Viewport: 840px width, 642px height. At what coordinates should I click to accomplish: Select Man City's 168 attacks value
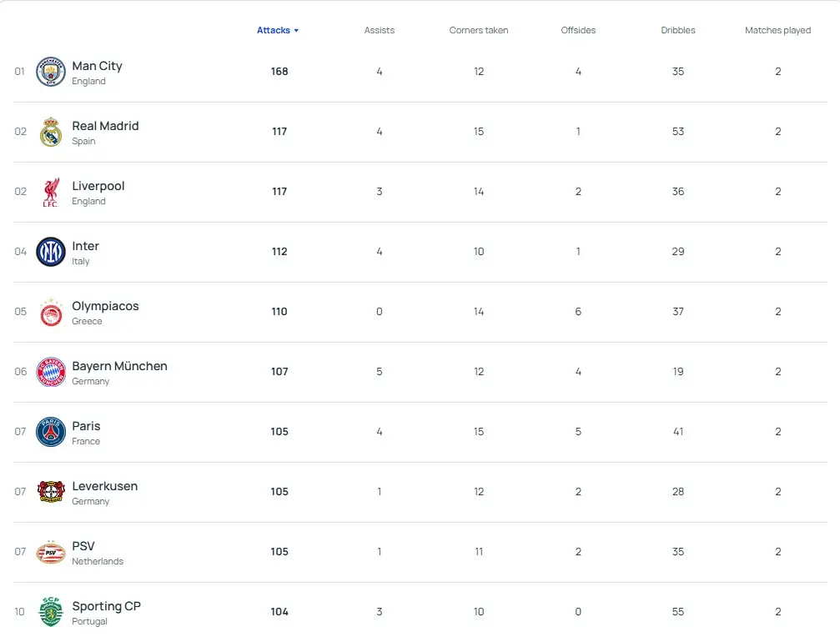coord(279,72)
